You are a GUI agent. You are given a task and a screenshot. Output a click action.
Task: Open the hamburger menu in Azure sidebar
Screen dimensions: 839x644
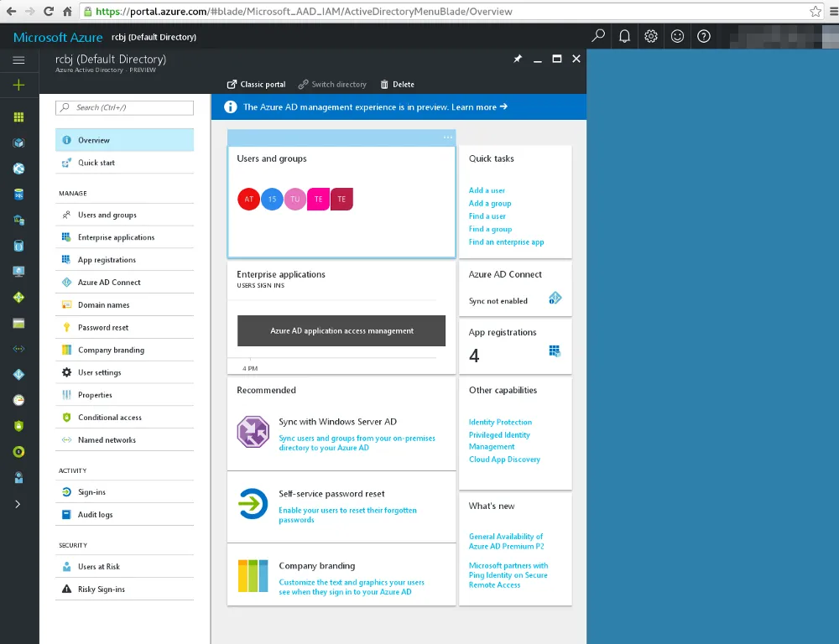click(x=18, y=60)
